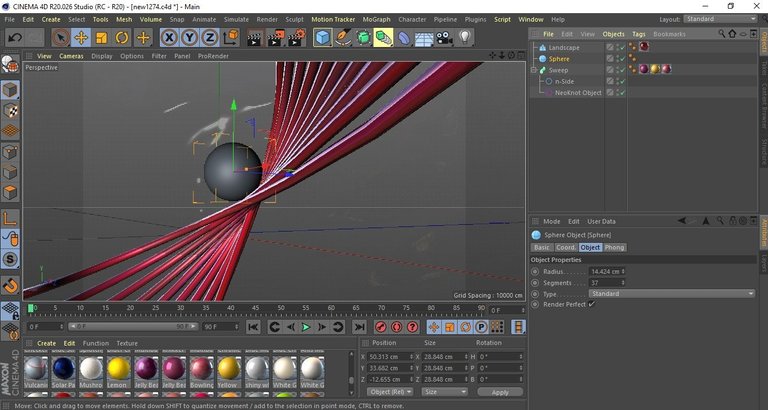Switch to the Coord. tab
The image size is (768, 410).
pos(565,248)
